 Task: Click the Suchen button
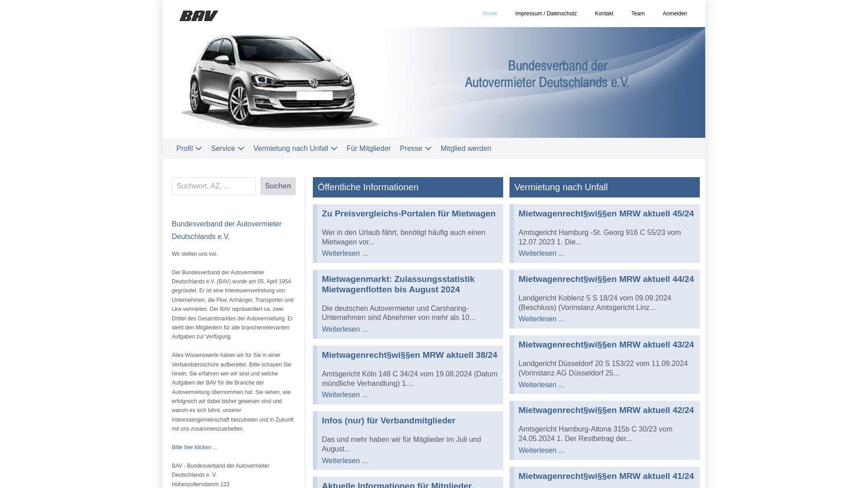278,186
